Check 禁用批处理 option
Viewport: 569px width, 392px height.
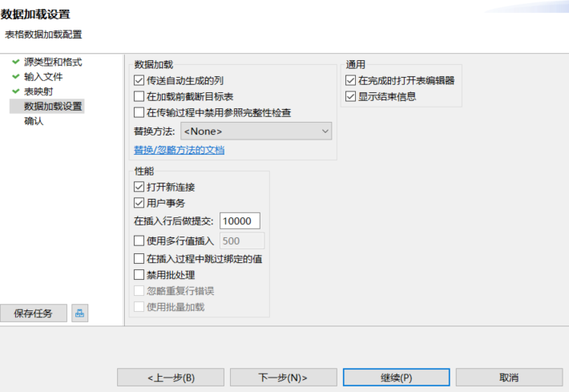[139, 275]
